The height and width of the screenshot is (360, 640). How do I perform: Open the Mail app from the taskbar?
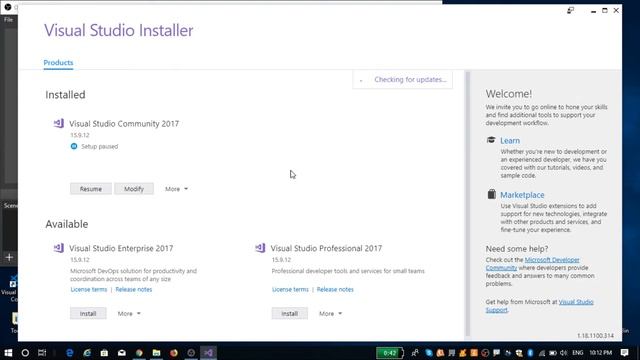pyautogui.click(x=122, y=353)
